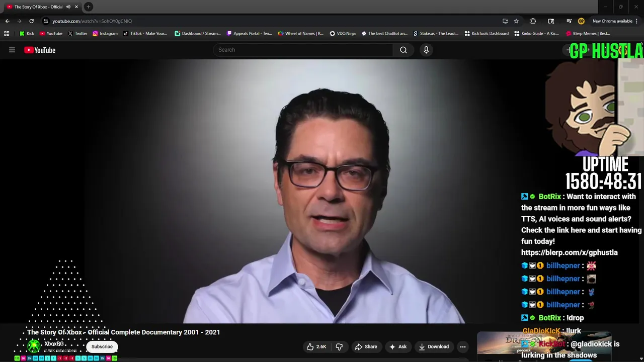Open Dashboard / Stream bookmark

198,34
